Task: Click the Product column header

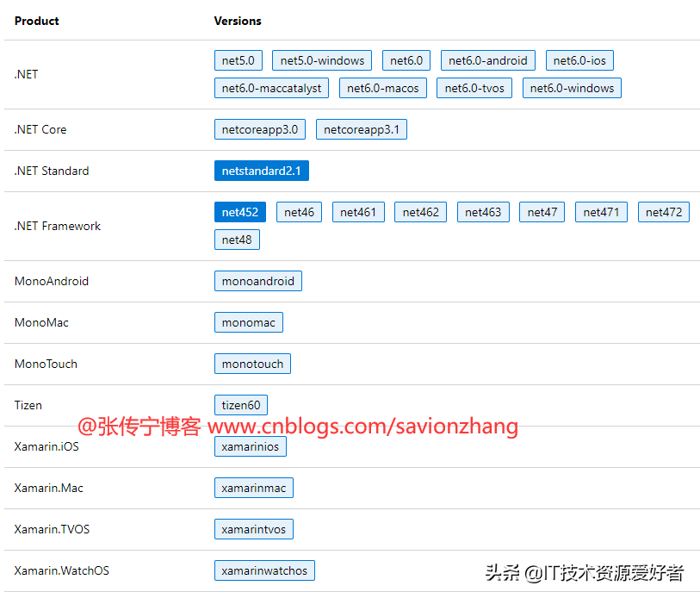Action: (x=37, y=21)
